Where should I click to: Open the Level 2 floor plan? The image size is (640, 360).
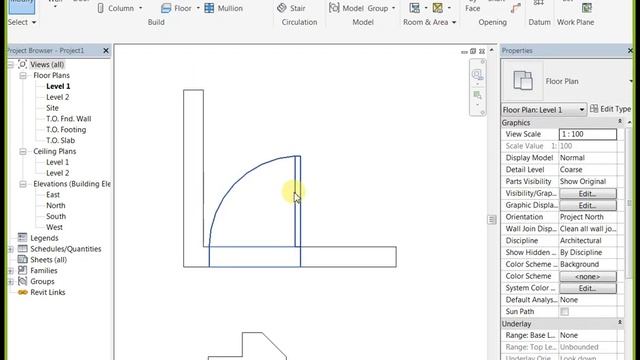[x=58, y=97]
